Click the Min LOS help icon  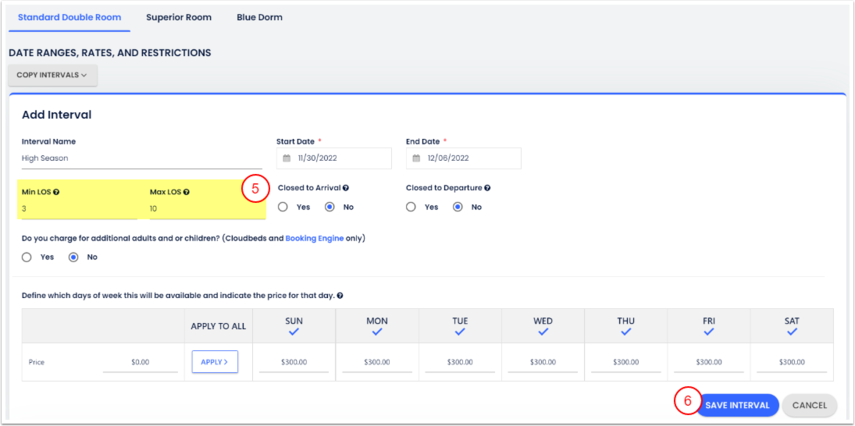(56, 192)
